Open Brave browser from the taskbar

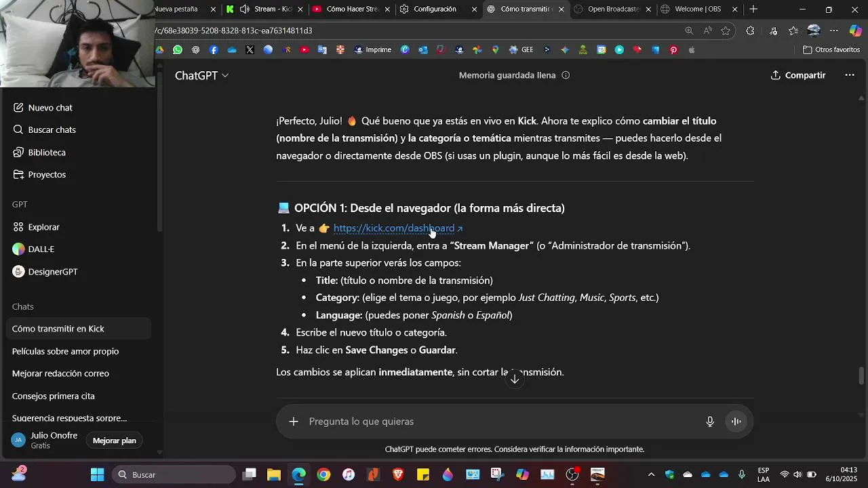[398, 474]
